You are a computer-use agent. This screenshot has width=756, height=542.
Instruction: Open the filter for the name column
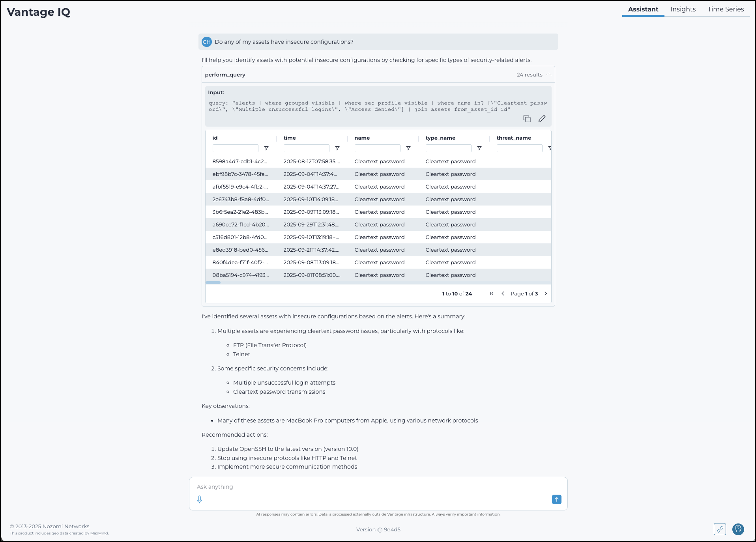pos(409,148)
